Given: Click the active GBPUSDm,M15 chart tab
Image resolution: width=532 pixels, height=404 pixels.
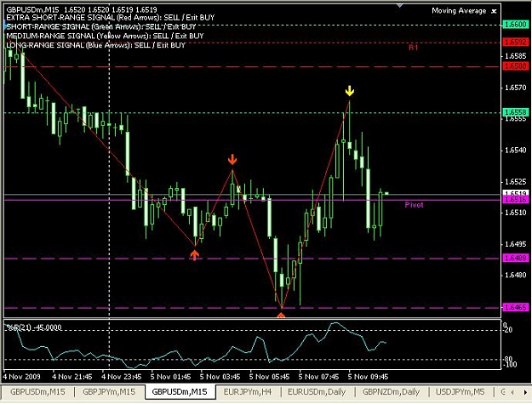Looking at the screenshot, I should pos(180,392).
